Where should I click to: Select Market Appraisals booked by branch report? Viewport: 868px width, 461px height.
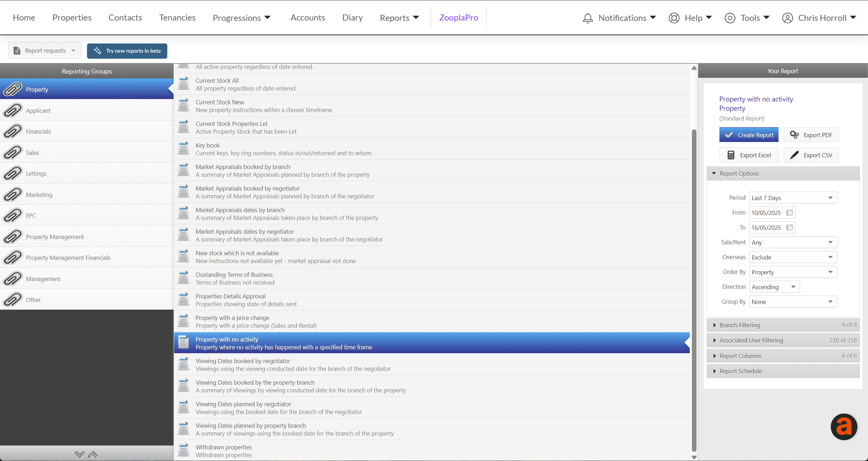point(432,170)
